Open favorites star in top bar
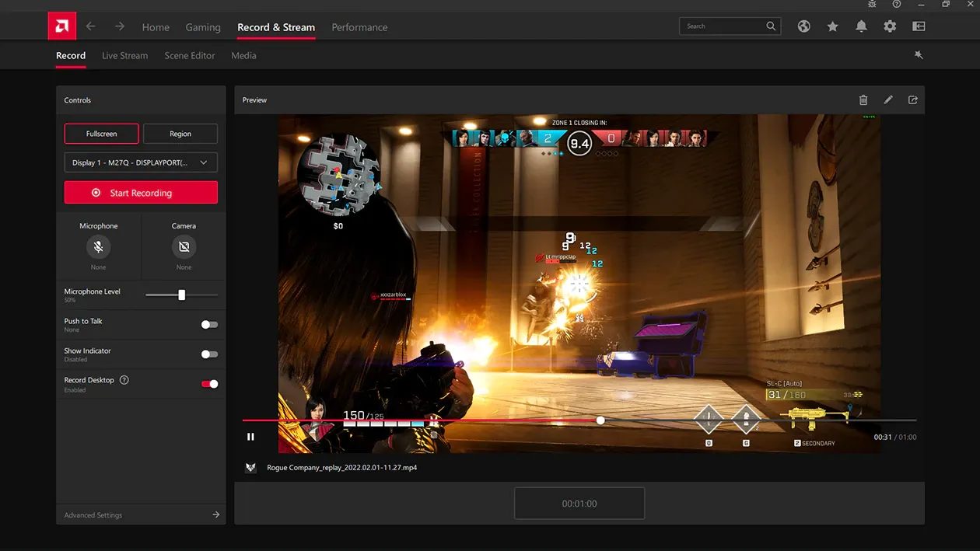The width and height of the screenshot is (980, 551). [832, 26]
